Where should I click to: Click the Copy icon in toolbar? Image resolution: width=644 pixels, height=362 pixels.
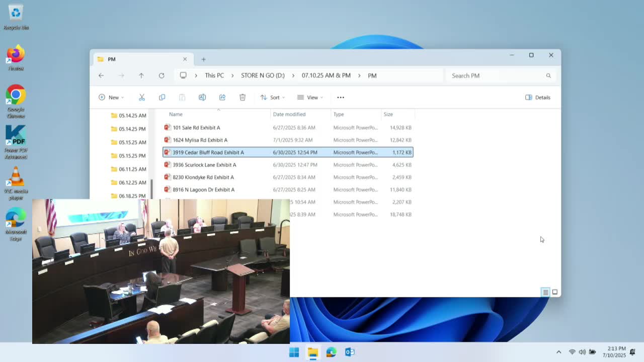pos(162,97)
